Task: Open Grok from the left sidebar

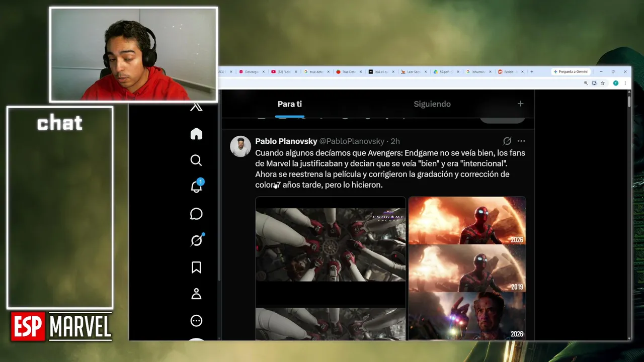Action: point(196,240)
